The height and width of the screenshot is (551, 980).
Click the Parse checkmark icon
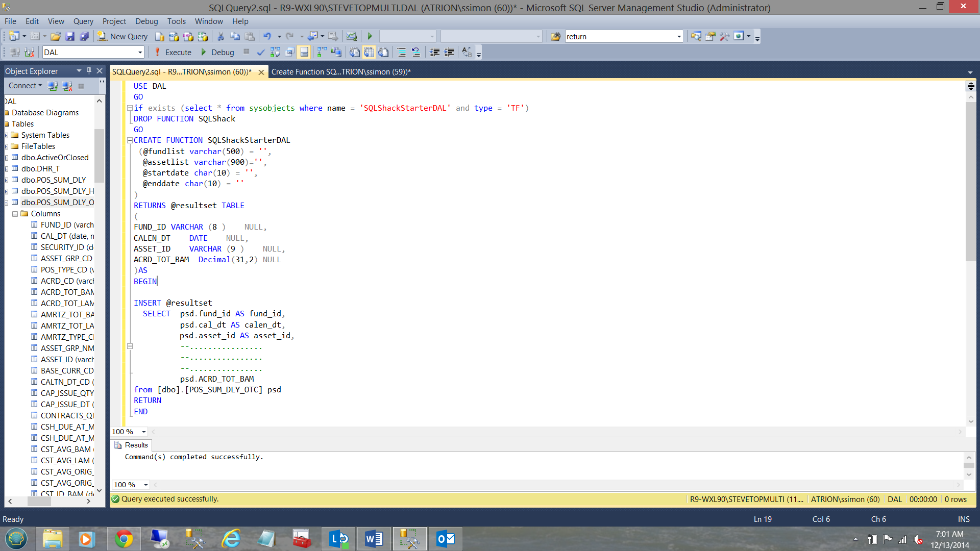260,52
